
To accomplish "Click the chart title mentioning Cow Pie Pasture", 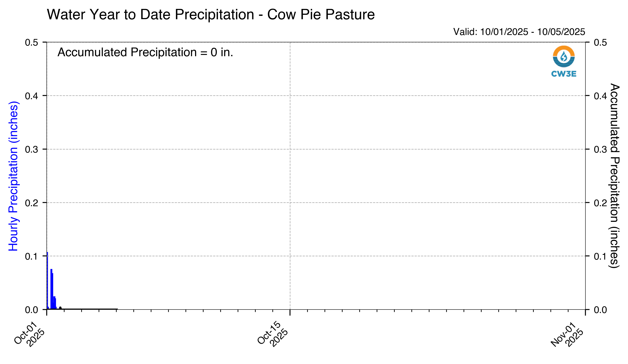I will point(210,15).
